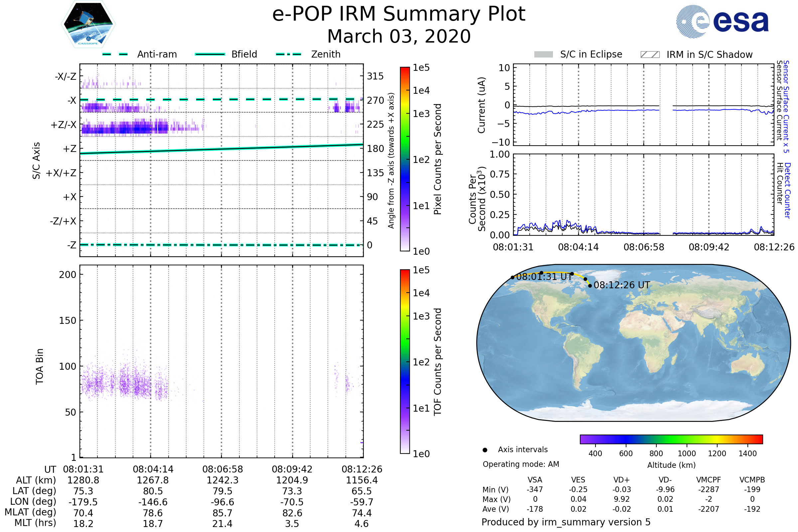798x532 pixels.
Task: Click the ESA logo
Action: click(x=723, y=21)
